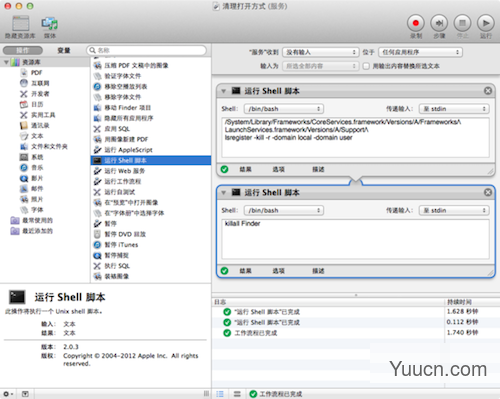Image resolution: width=500 pixels, height=399 pixels.
Task: Remove the first Shell script action
Action: (x=488, y=91)
